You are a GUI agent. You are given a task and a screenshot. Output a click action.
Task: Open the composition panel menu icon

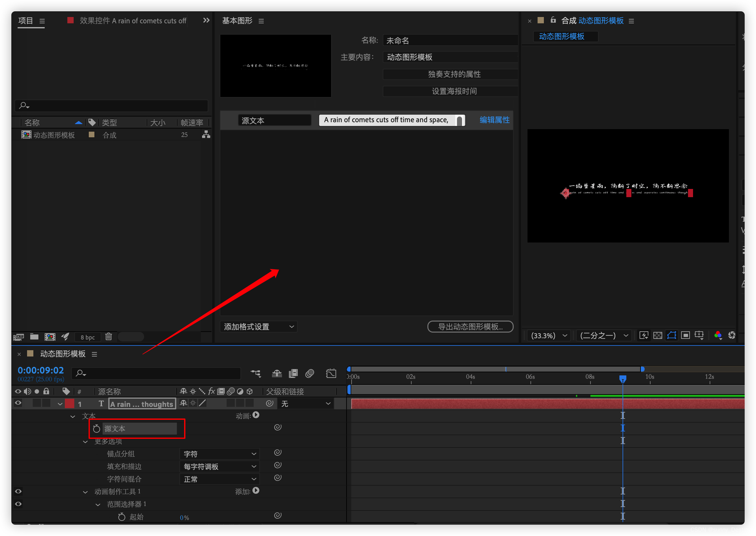631,21
